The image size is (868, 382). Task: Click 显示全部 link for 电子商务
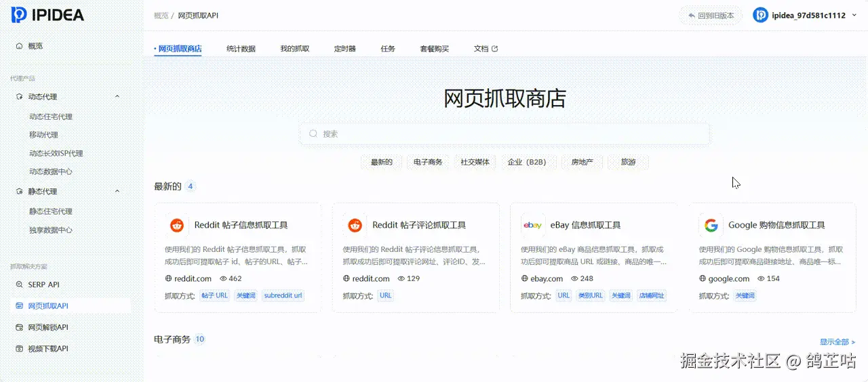pos(837,342)
